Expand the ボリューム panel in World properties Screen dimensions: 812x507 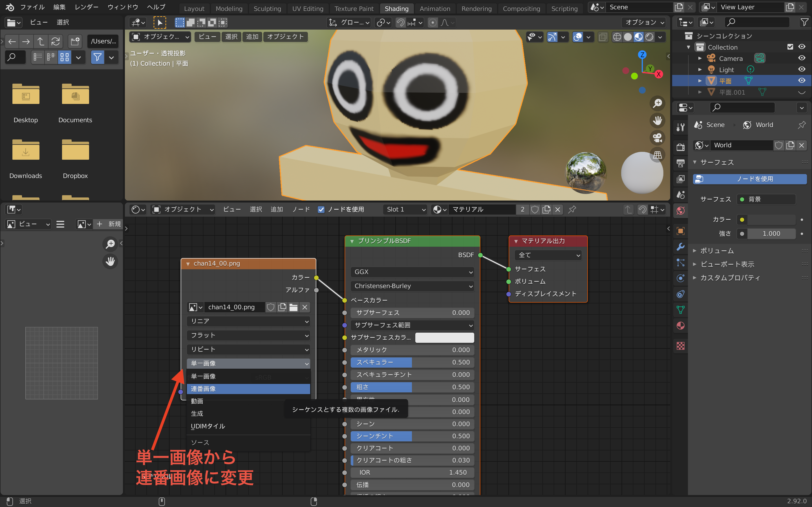pos(717,251)
